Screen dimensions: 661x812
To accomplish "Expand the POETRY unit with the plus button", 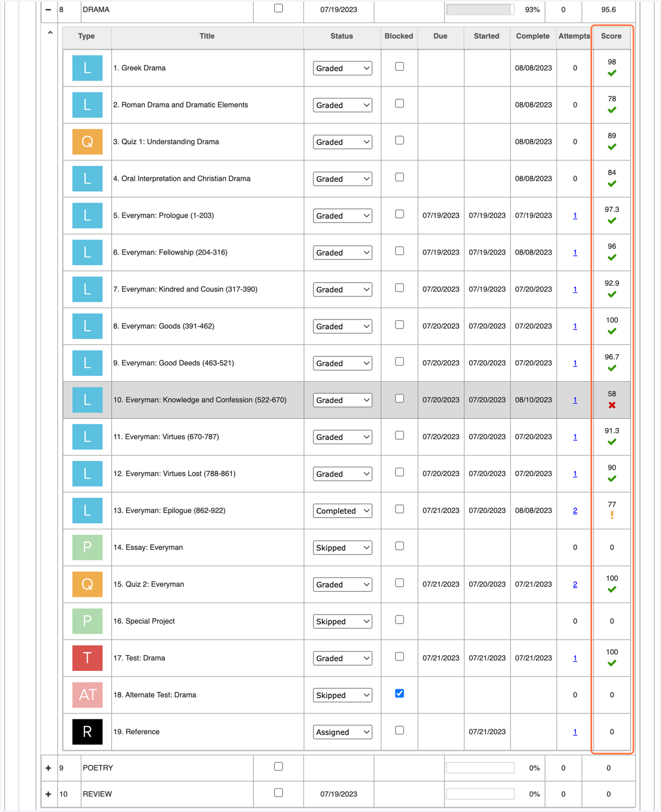I will tap(48, 768).
